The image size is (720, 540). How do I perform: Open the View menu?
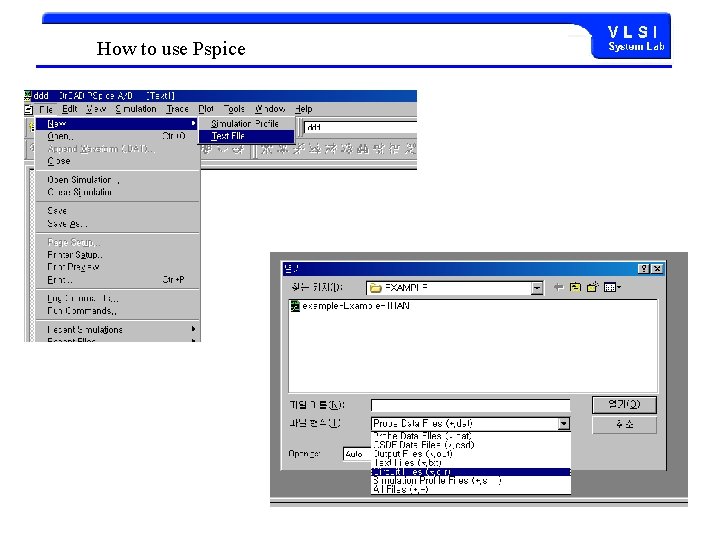click(x=96, y=109)
